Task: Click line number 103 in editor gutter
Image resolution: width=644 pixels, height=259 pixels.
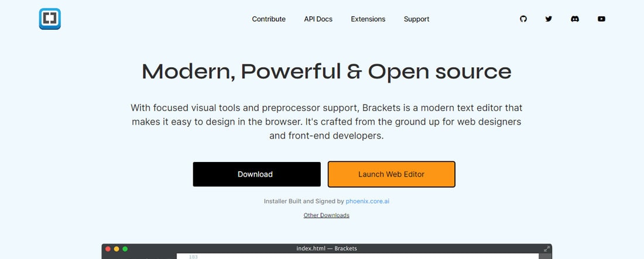Action: [x=193, y=257]
